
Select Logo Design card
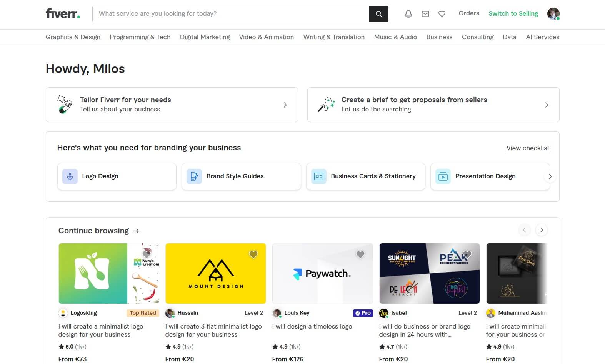117,176
